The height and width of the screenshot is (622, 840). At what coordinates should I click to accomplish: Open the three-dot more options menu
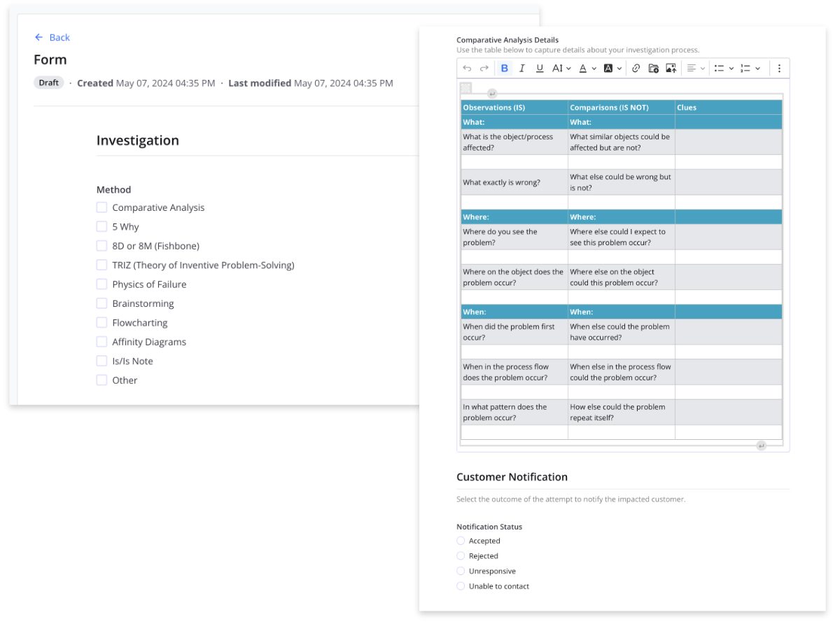coord(779,68)
